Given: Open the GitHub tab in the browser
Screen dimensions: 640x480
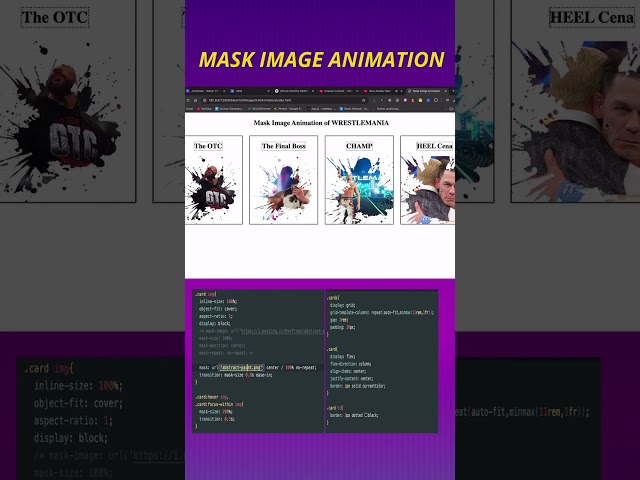Looking at the screenshot, I should (x=295, y=91).
